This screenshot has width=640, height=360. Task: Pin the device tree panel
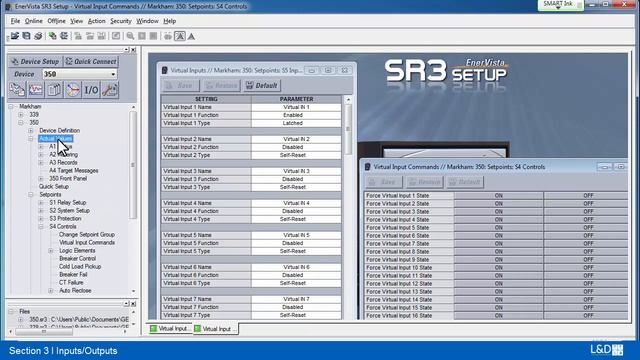tap(127, 50)
